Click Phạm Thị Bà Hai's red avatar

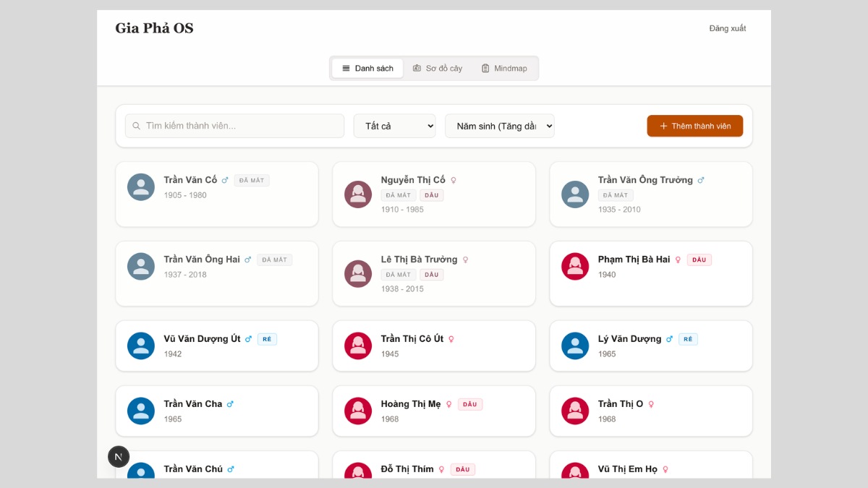[575, 267]
